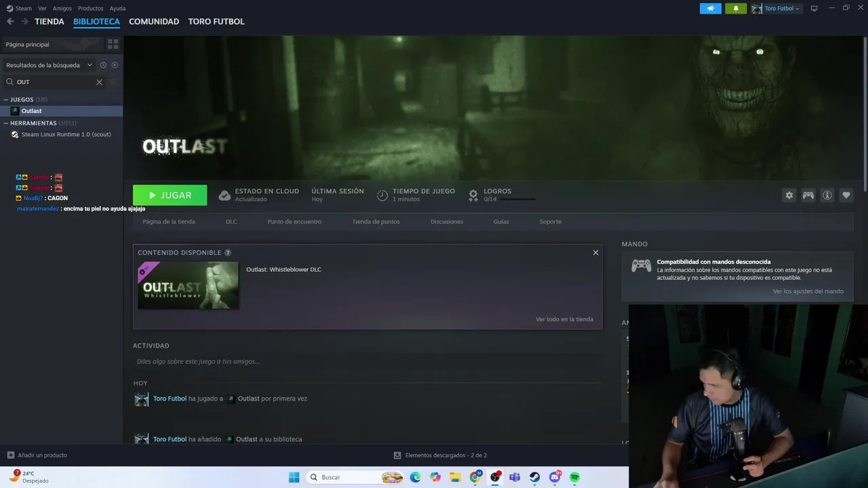Image resolution: width=868 pixels, height=488 pixels.
Task: Go to COMUNIDAD tab
Action: (x=154, y=22)
